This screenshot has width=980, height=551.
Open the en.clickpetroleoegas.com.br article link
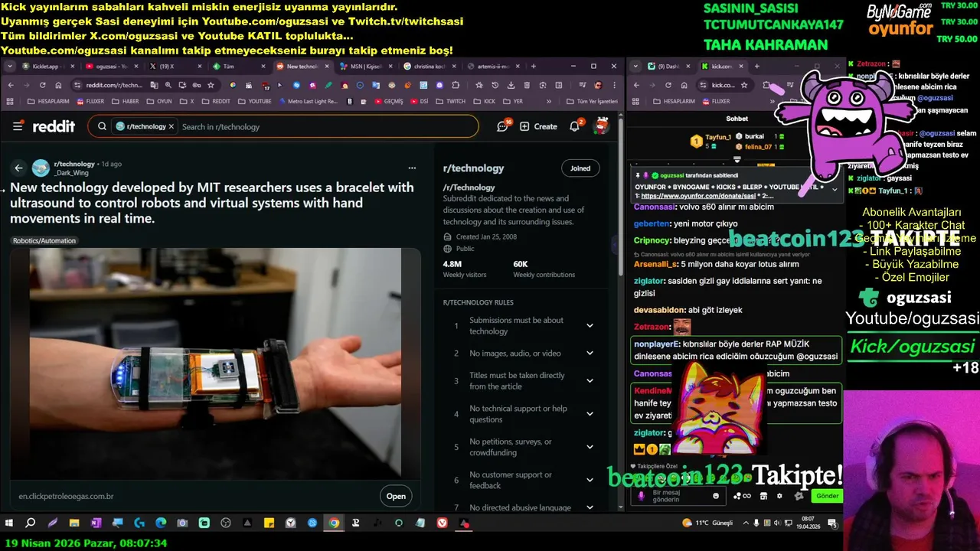66,496
